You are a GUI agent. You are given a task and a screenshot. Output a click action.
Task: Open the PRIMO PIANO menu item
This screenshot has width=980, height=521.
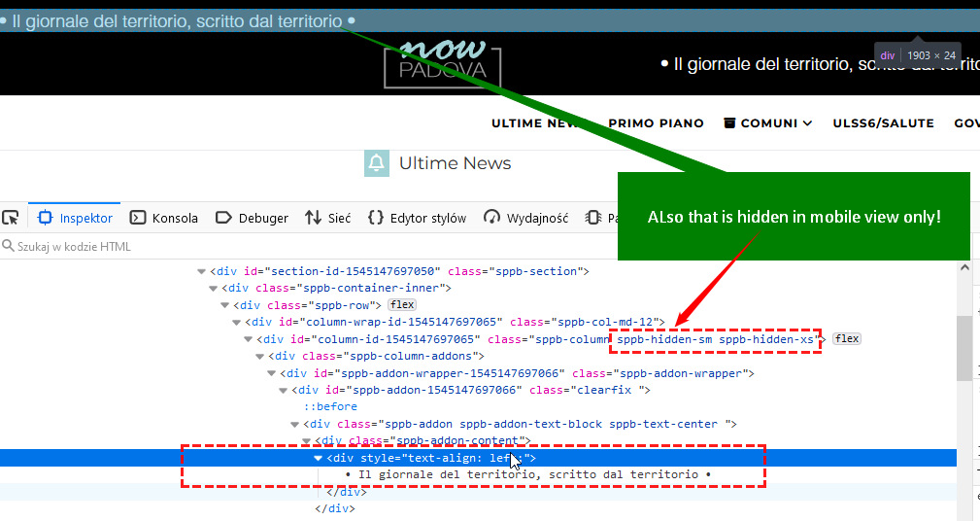(x=656, y=123)
